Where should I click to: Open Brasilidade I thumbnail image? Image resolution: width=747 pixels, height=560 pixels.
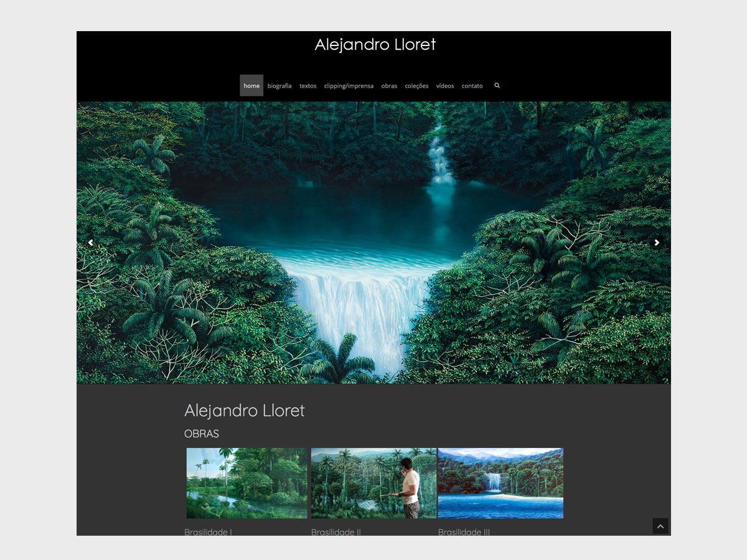[247, 483]
